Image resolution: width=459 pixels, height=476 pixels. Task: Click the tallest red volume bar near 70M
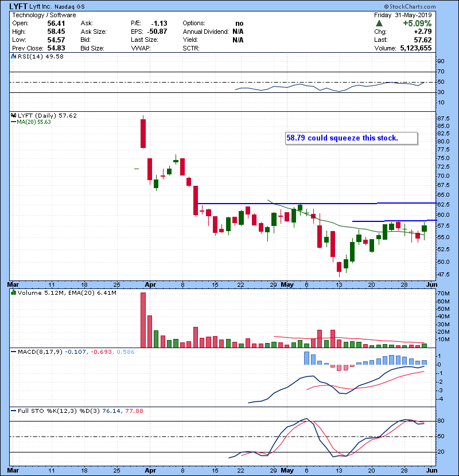click(x=143, y=320)
